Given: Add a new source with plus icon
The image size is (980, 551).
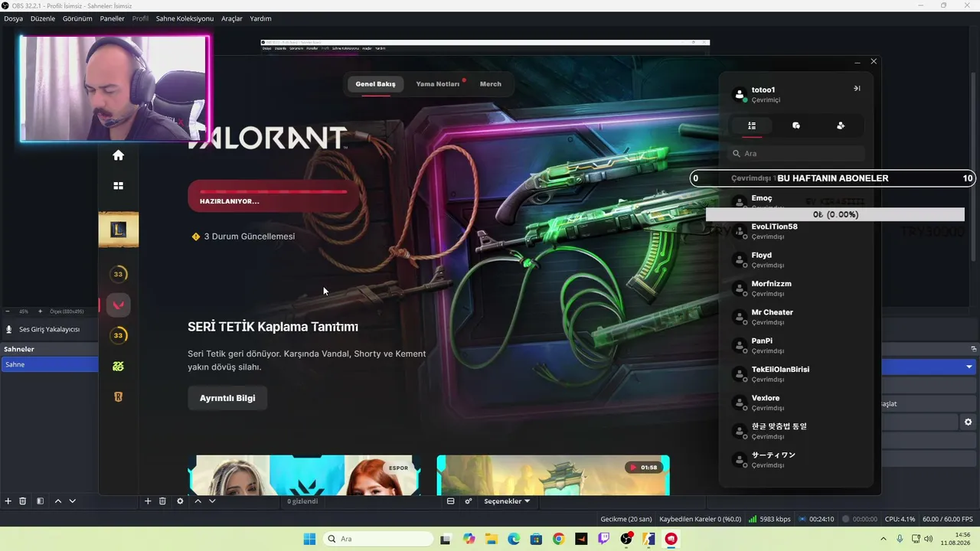Looking at the screenshot, I should pos(148,501).
